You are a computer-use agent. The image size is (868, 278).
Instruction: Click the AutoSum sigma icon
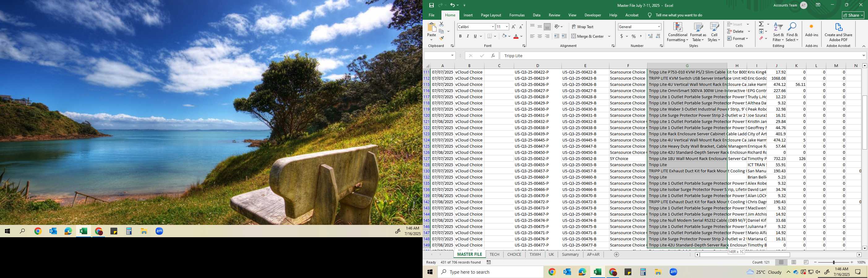(x=761, y=24)
